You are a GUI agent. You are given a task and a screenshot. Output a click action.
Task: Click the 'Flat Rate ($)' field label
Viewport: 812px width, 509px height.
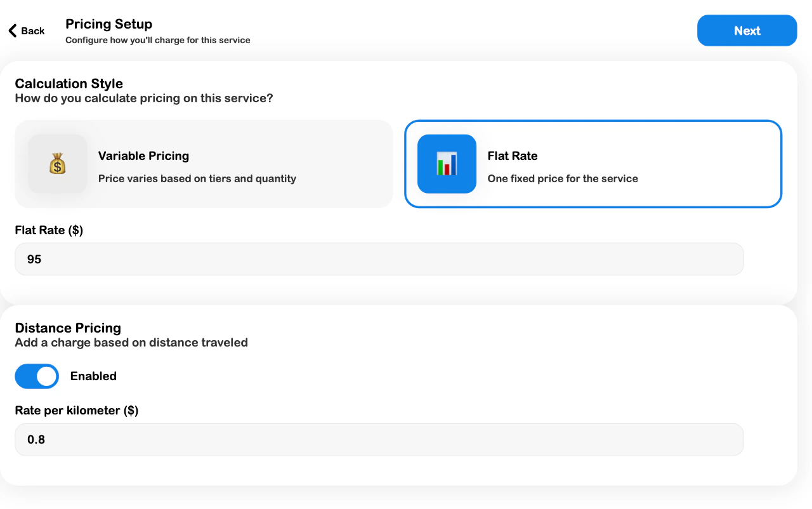(49, 230)
